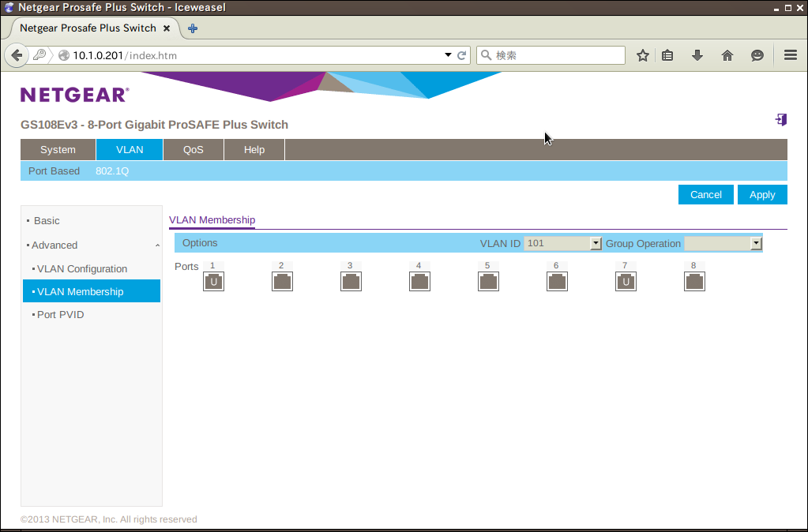Image resolution: width=808 pixels, height=532 pixels.
Task: Click the Cancel button
Action: tap(706, 195)
